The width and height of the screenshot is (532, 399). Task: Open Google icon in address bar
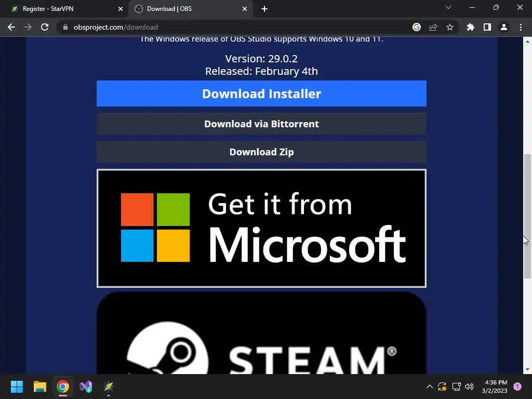[x=417, y=27]
